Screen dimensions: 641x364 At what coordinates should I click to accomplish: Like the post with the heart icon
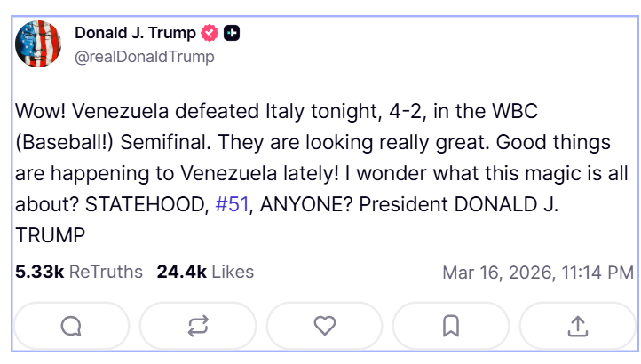pyautogui.click(x=325, y=326)
